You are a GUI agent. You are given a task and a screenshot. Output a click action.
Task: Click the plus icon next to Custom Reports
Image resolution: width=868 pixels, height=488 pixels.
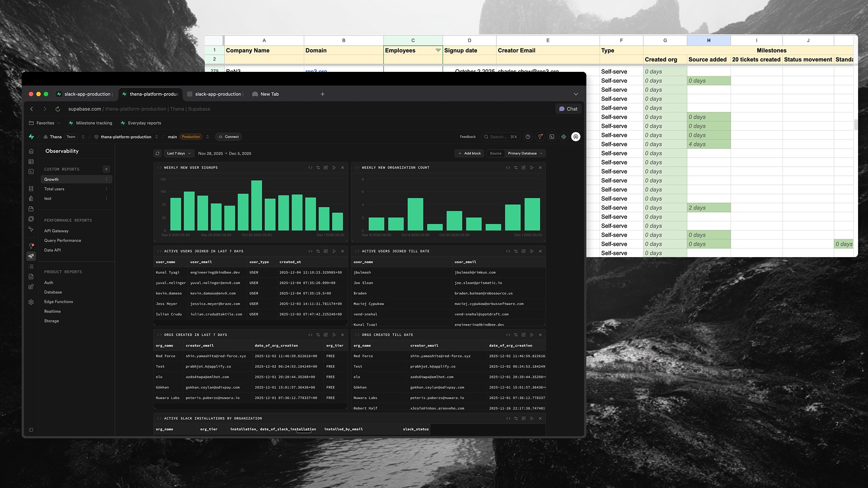(106, 169)
